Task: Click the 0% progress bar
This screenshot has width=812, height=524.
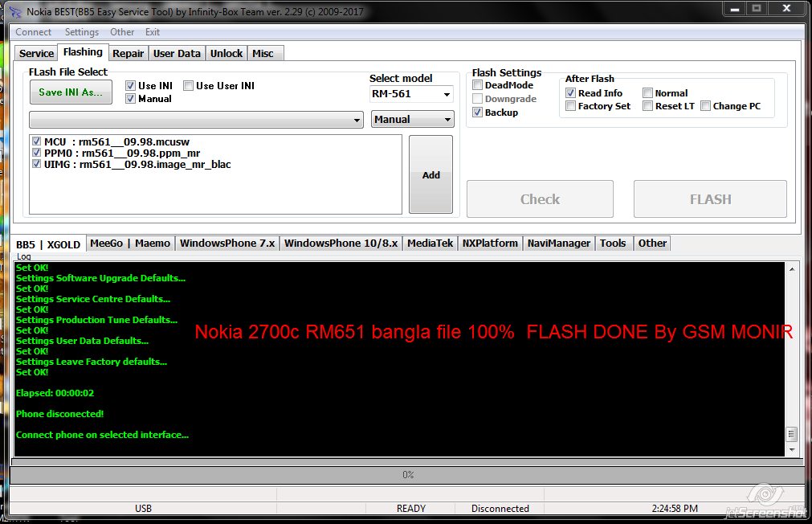Action: point(407,475)
